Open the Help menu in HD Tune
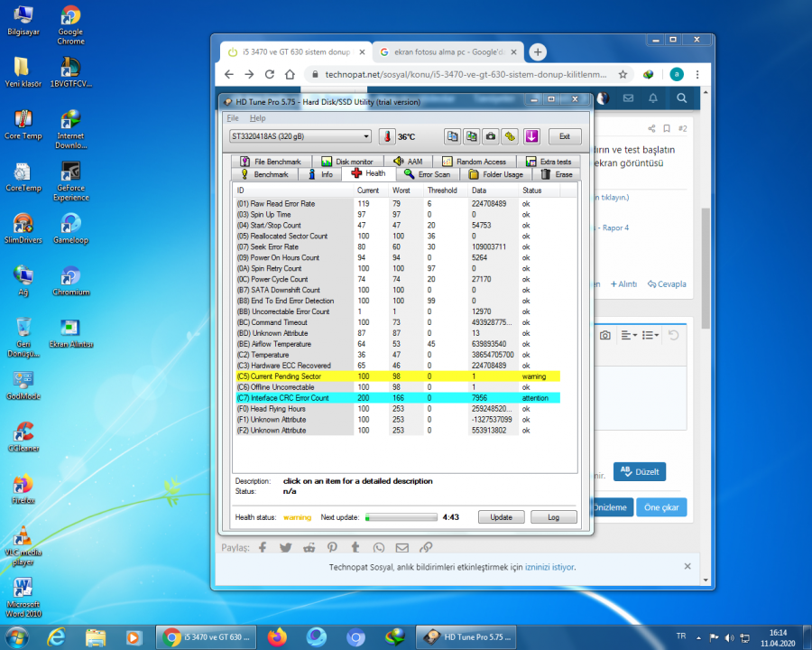Image resolution: width=812 pixels, height=650 pixels. (x=257, y=118)
